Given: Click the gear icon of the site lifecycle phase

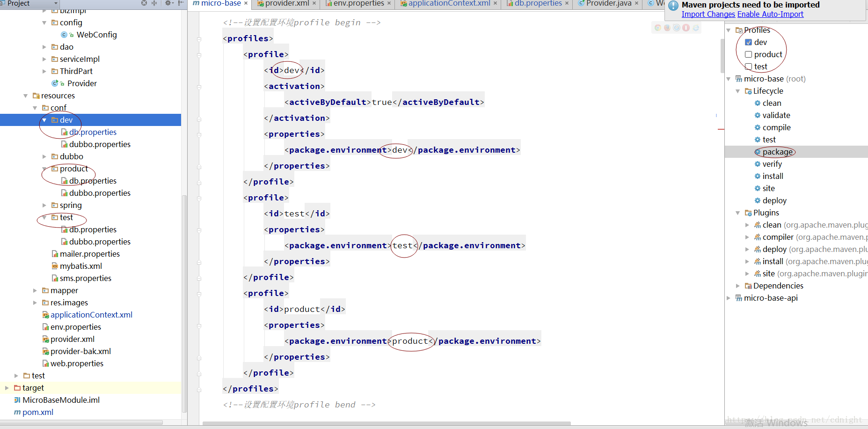Looking at the screenshot, I should click(758, 188).
